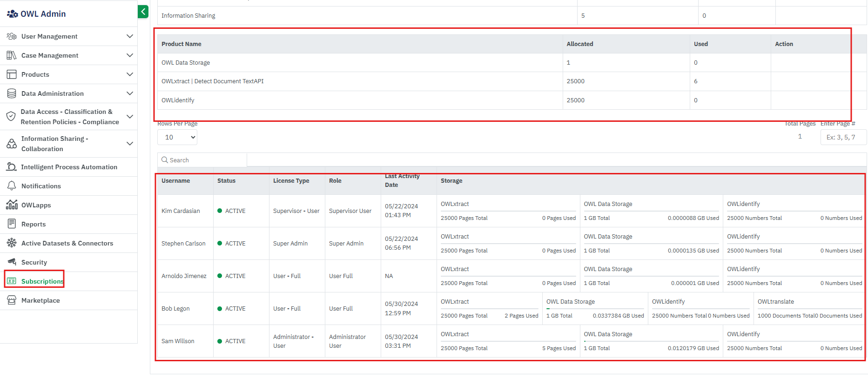Viewport: 868px width, 378px height.
Task: Click the Case Management books icon
Action: coord(12,55)
